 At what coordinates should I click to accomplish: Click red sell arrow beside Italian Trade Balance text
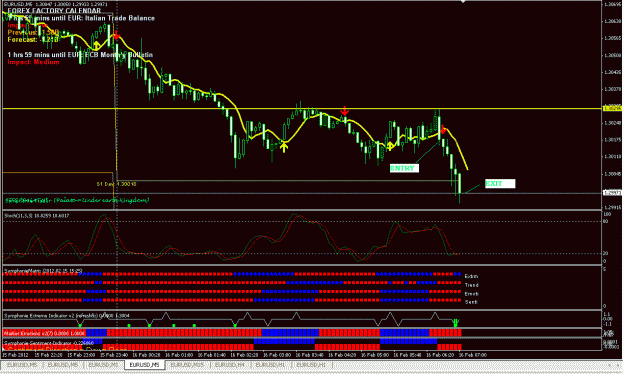[x=116, y=35]
